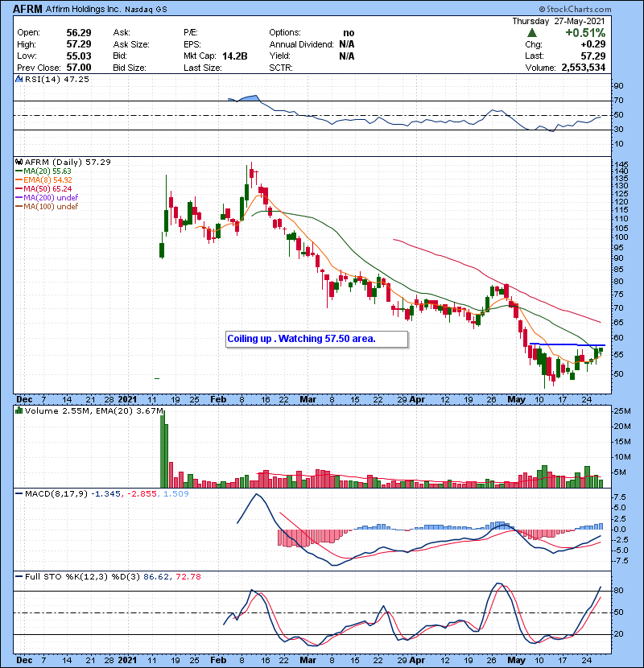Click the 145 price level on right axis
The image size is (644, 668).
point(621,165)
